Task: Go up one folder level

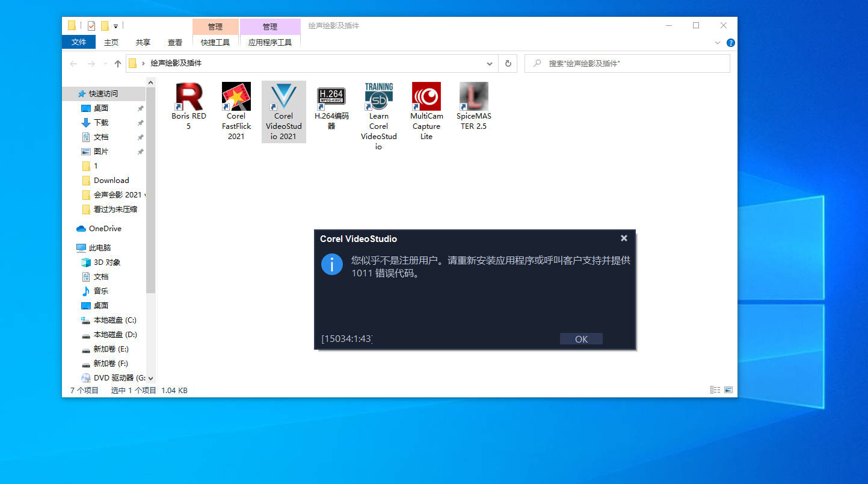Action: (x=118, y=64)
